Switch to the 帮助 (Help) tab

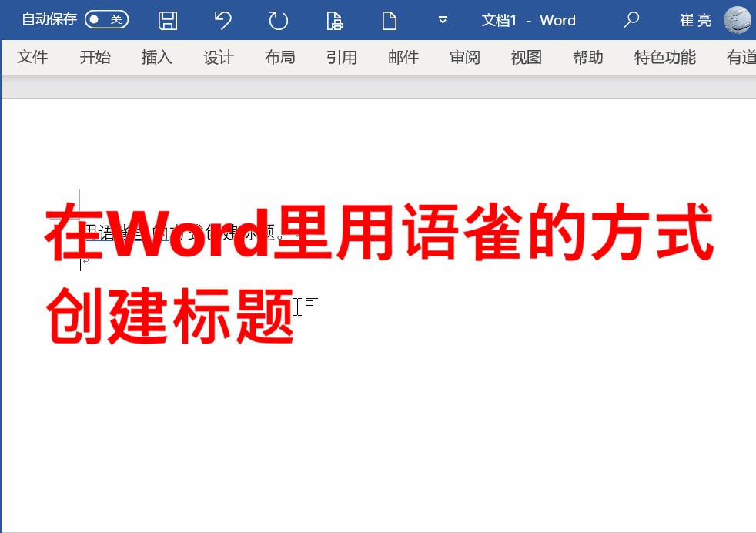[x=587, y=57]
